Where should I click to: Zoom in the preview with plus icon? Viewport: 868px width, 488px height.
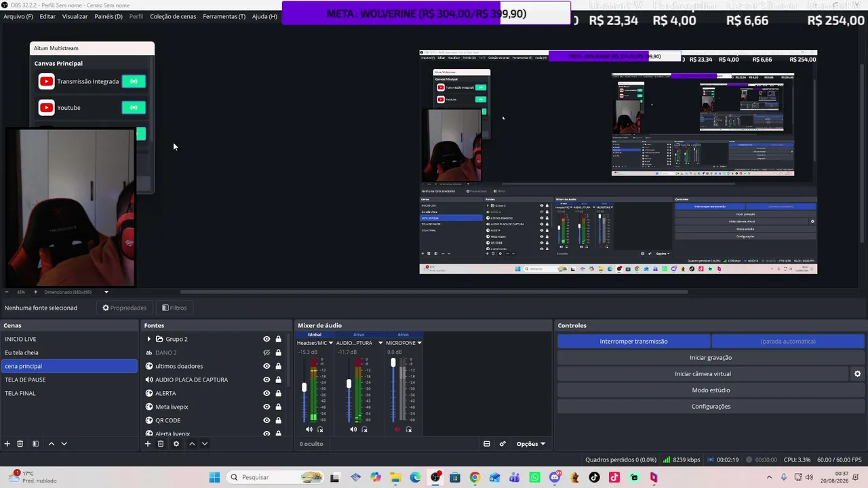coord(35,292)
